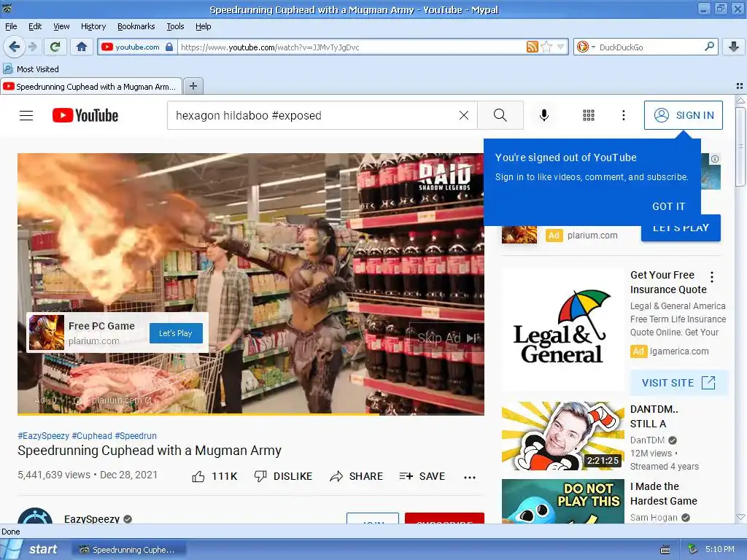This screenshot has width=747, height=560.
Task: Go back with the browser back arrow
Action: (x=14, y=47)
